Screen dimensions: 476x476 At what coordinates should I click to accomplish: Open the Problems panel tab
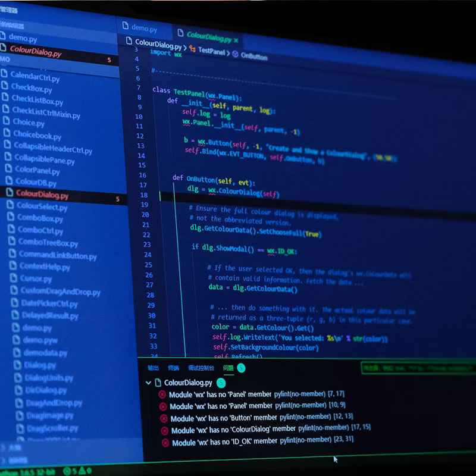[x=228, y=368]
